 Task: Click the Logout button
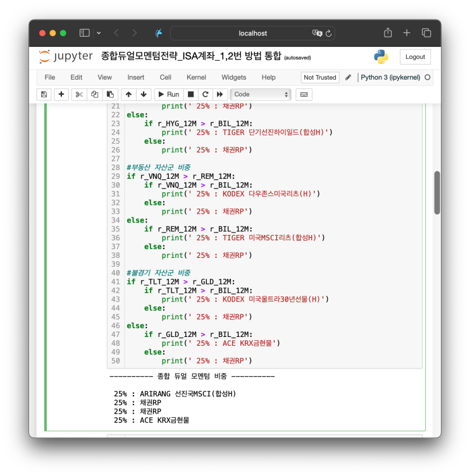click(x=415, y=57)
